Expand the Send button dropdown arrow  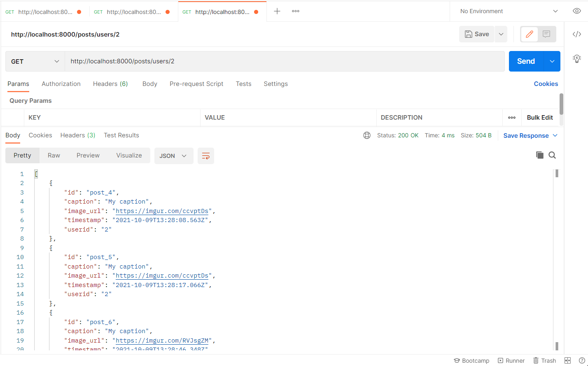[552, 61]
